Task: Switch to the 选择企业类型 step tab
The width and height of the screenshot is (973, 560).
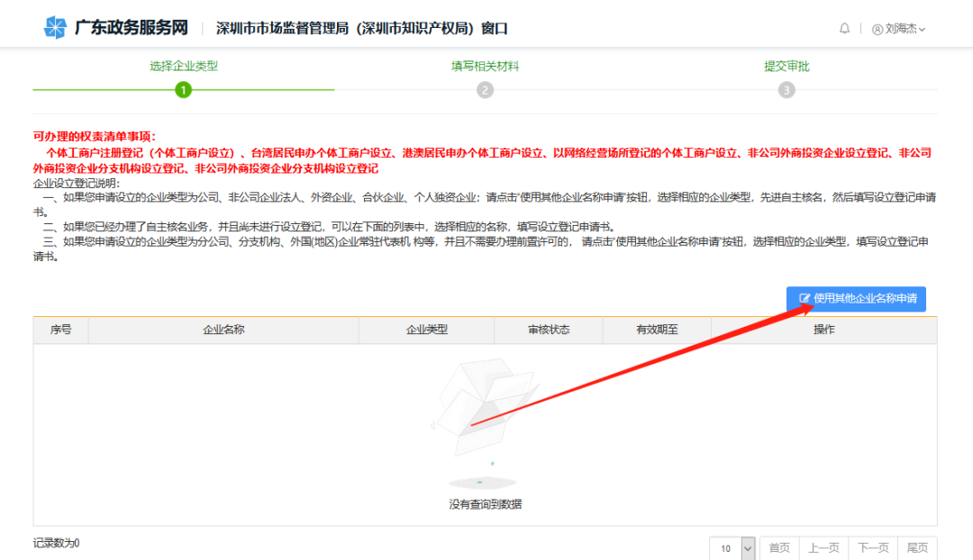Action: click(x=184, y=67)
